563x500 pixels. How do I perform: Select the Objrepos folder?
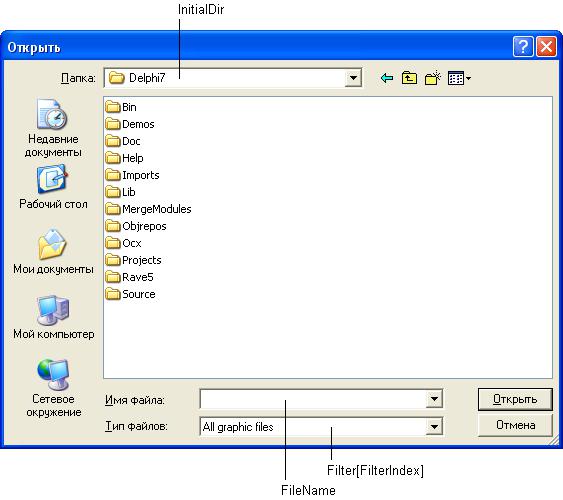pyautogui.click(x=136, y=226)
